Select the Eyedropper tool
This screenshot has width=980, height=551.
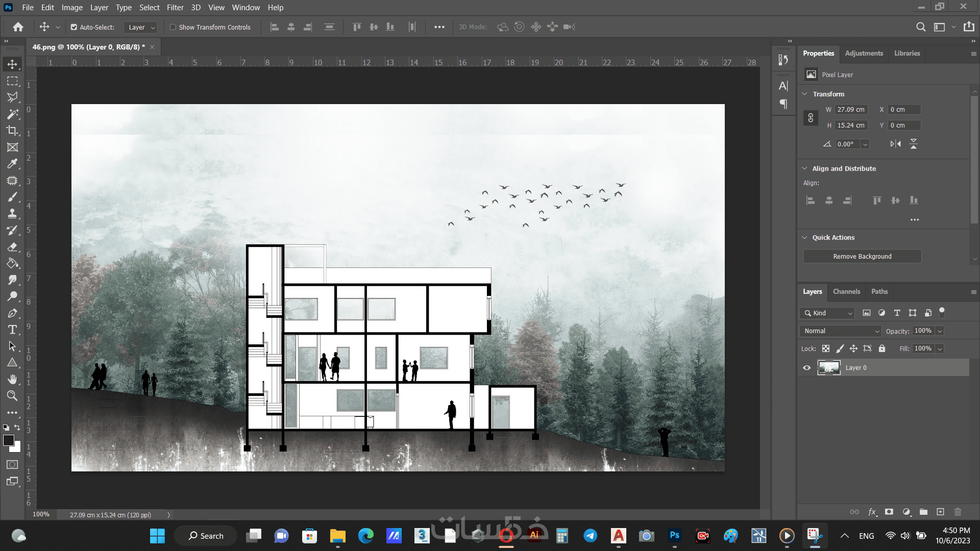[12, 164]
